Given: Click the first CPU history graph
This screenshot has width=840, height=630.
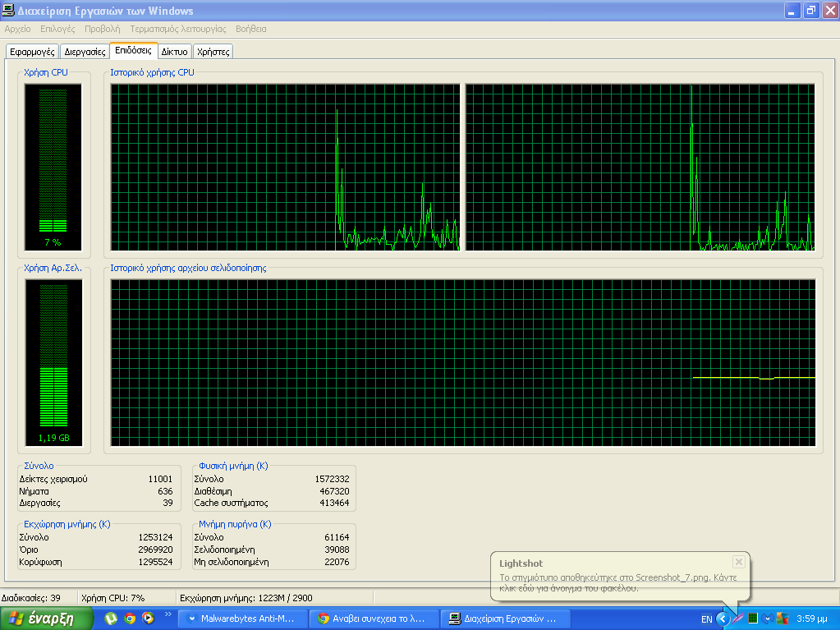Looking at the screenshot, I should coord(285,167).
